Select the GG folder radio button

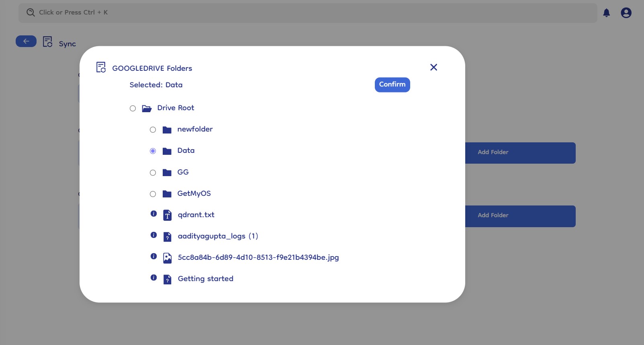click(153, 173)
